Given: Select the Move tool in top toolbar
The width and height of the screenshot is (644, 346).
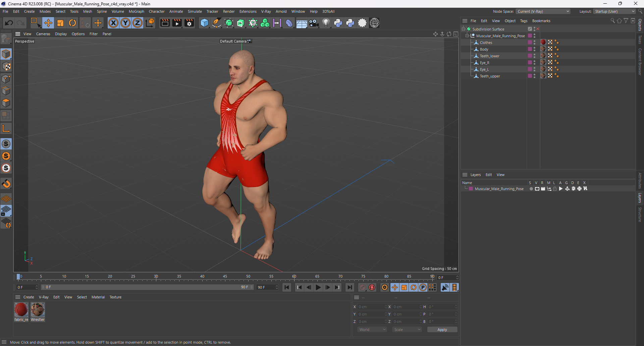Looking at the screenshot, I should pyautogui.click(x=48, y=23).
